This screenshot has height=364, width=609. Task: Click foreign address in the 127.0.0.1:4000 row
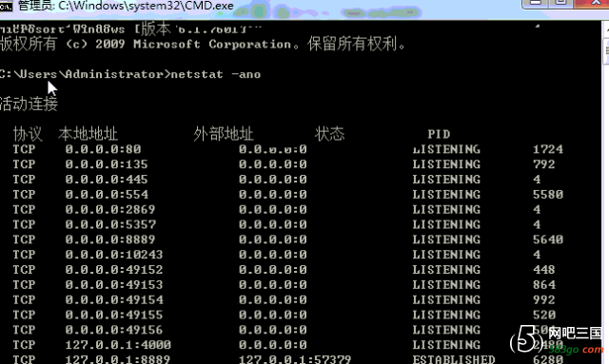pos(273,345)
